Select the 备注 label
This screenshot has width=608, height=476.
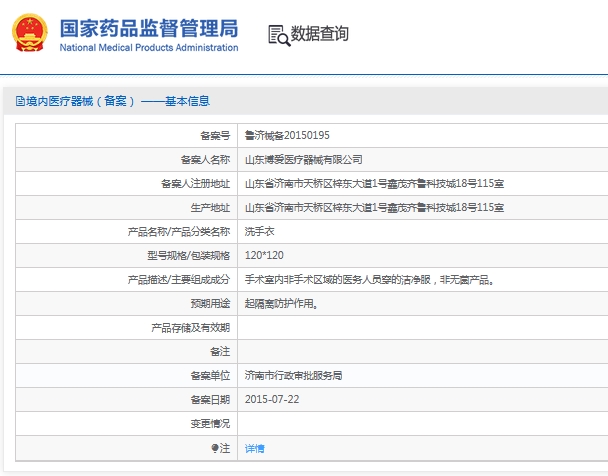coord(220,352)
